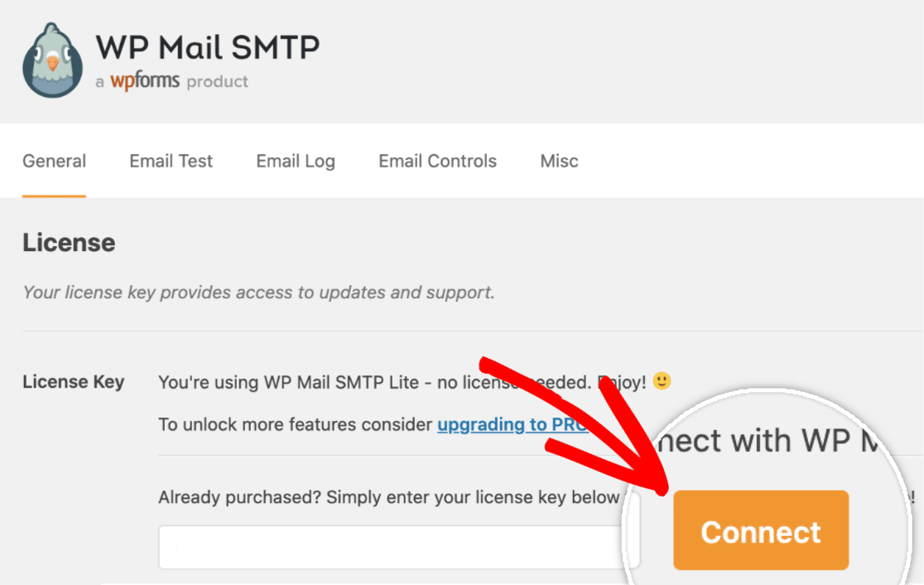Click the smiley emoji after Enjoy
Image resolution: width=924 pixels, height=585 pixels.
click(662, 381)
